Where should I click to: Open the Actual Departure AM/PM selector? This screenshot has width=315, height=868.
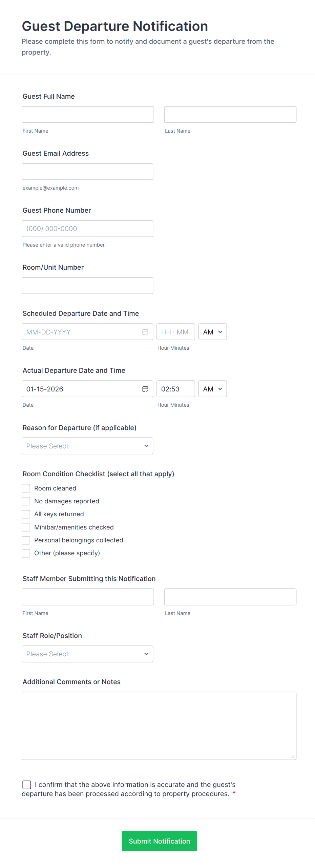click(212, 389)
